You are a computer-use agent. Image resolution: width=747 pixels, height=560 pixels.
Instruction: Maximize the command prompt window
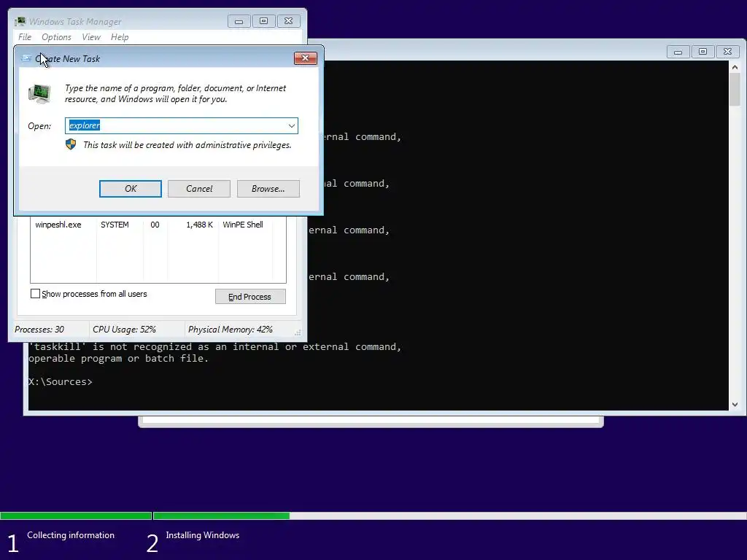tap(703, 52)
